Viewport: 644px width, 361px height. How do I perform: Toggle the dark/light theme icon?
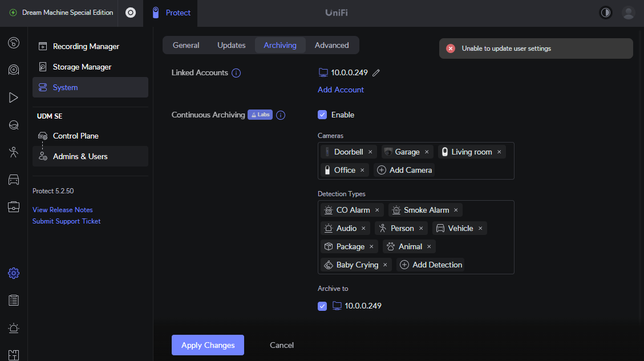coord(606,13)
